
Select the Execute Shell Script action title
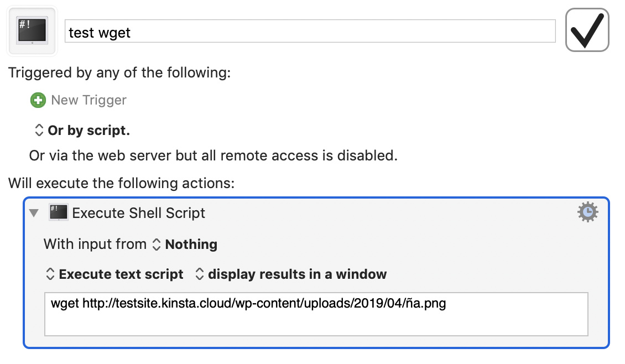point(138,213)
